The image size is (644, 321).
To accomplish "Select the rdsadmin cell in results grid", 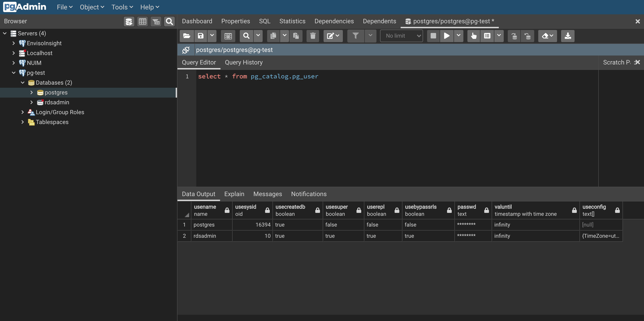I will (205, 236).
